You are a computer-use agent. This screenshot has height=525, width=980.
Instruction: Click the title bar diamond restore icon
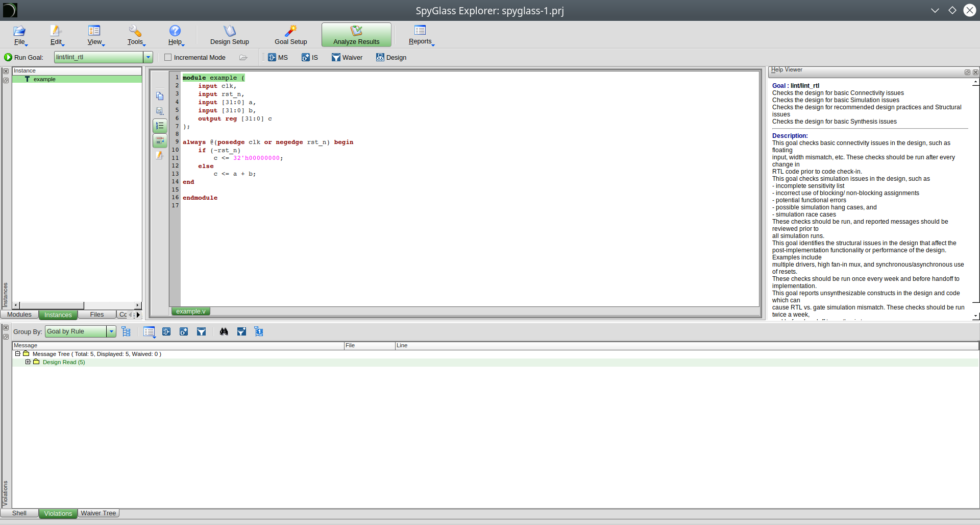click(x=952, y=10)
